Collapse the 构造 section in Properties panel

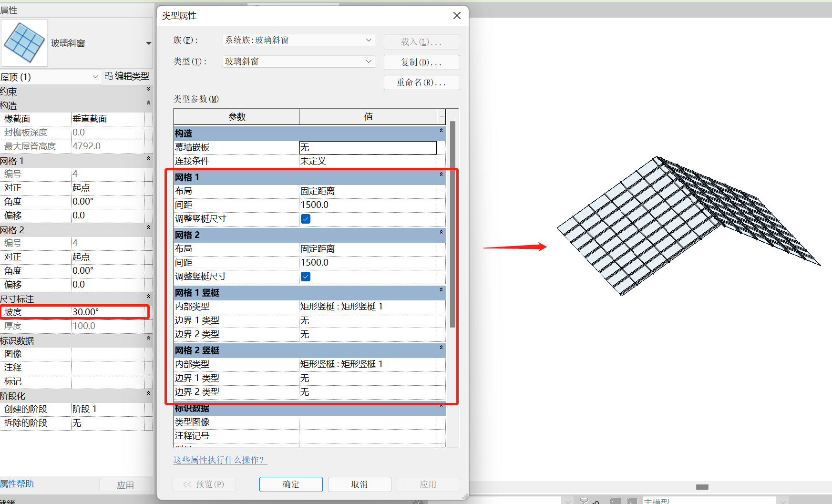pos(148,103)
